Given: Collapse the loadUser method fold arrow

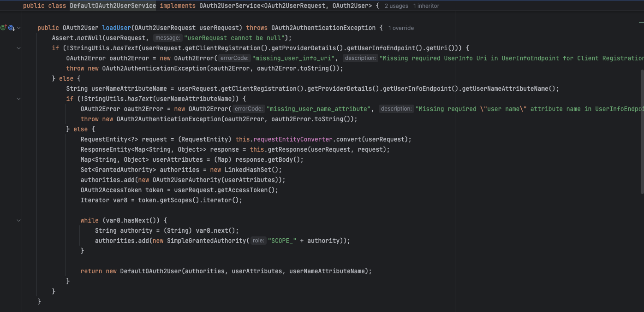Looking at the screenshot, I should point(19,28).
